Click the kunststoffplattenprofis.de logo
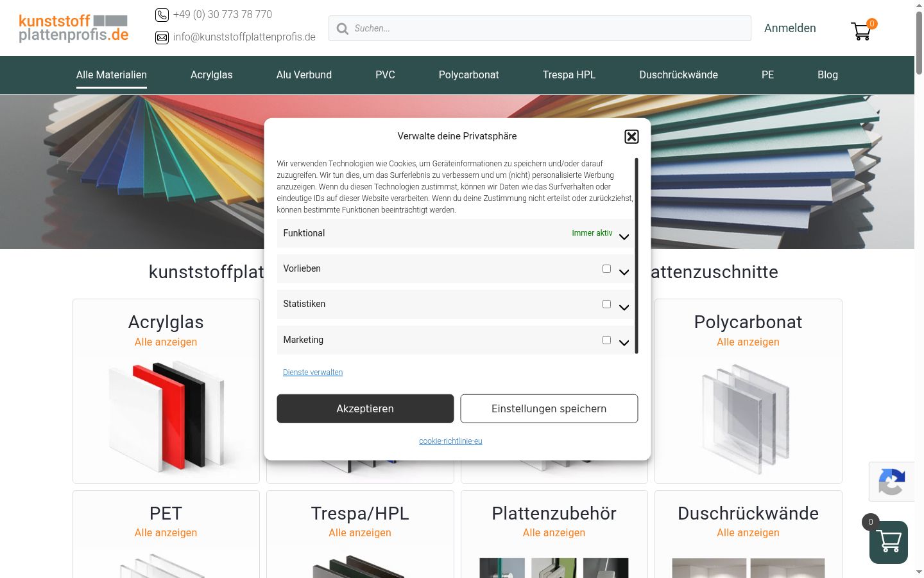This screenshot has height=578, width=924. (x=74, y=28)
